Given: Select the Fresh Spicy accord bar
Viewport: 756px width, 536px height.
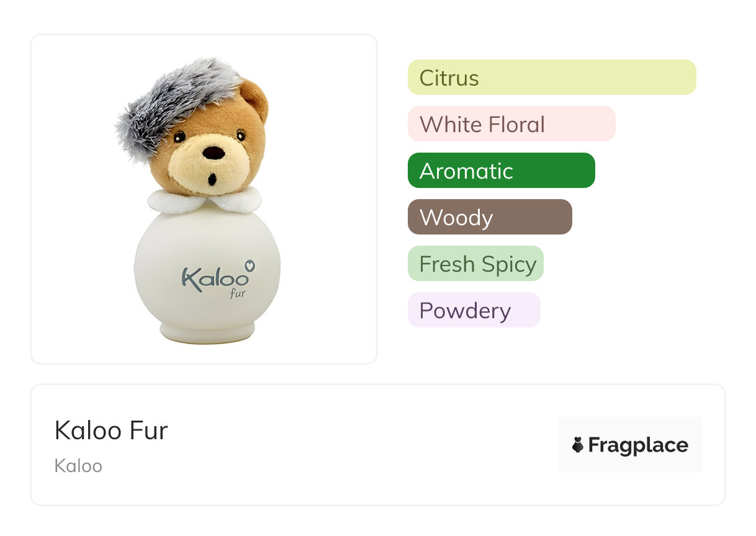Looking at the screenshot, I should click(475, 264).
